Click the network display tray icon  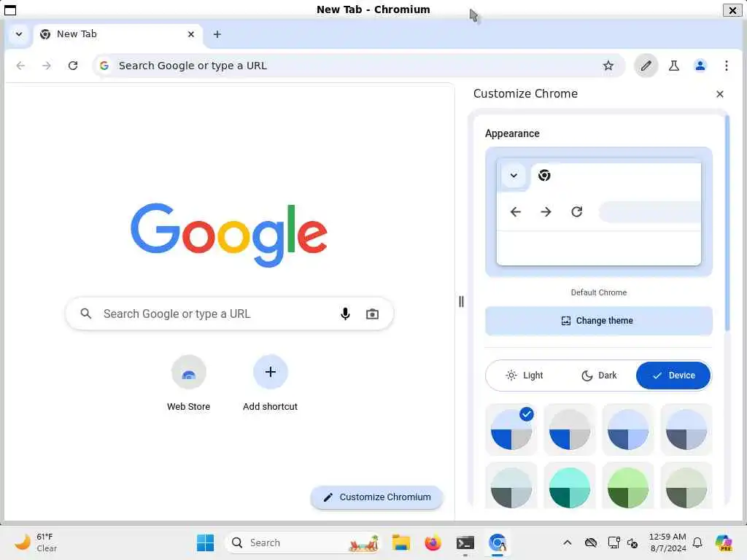point(614,542)
